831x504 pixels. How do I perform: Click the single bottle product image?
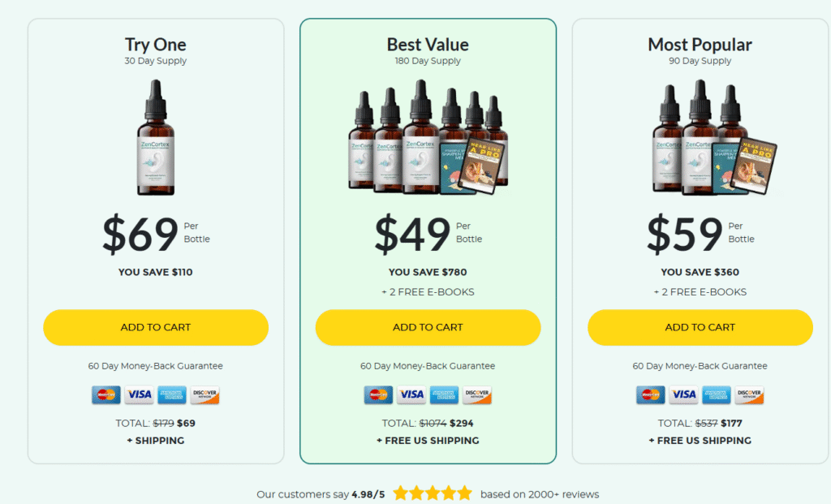pyautogui.click(x=156, y=138)
